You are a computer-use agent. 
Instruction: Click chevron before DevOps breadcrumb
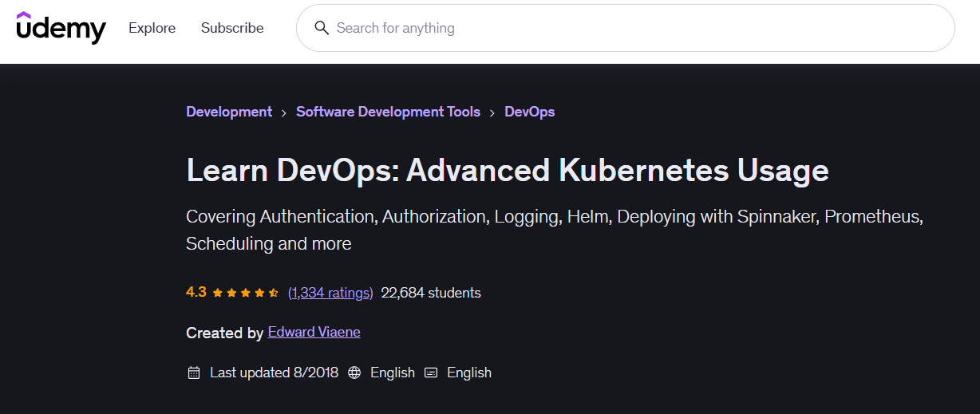(492, 112)
